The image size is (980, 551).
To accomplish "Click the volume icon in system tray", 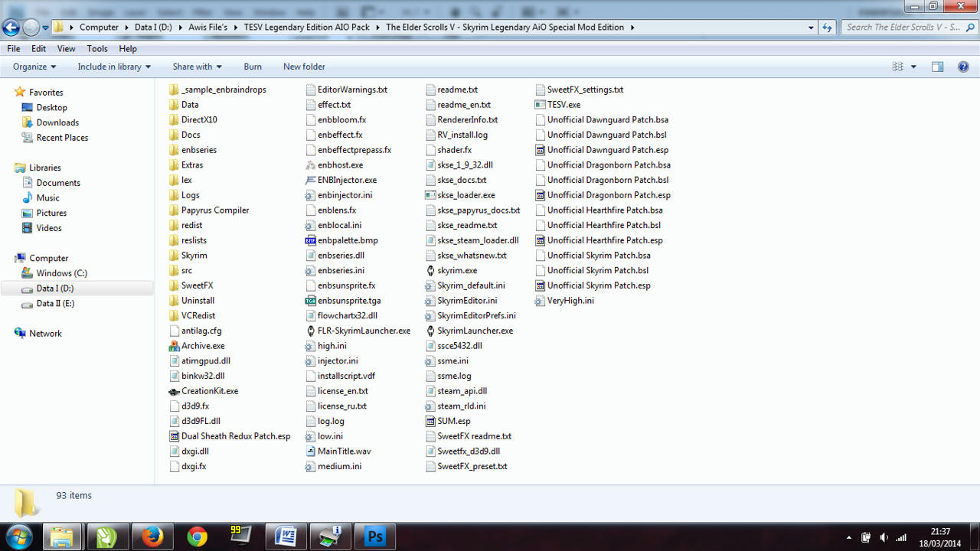I will (884, 537).
